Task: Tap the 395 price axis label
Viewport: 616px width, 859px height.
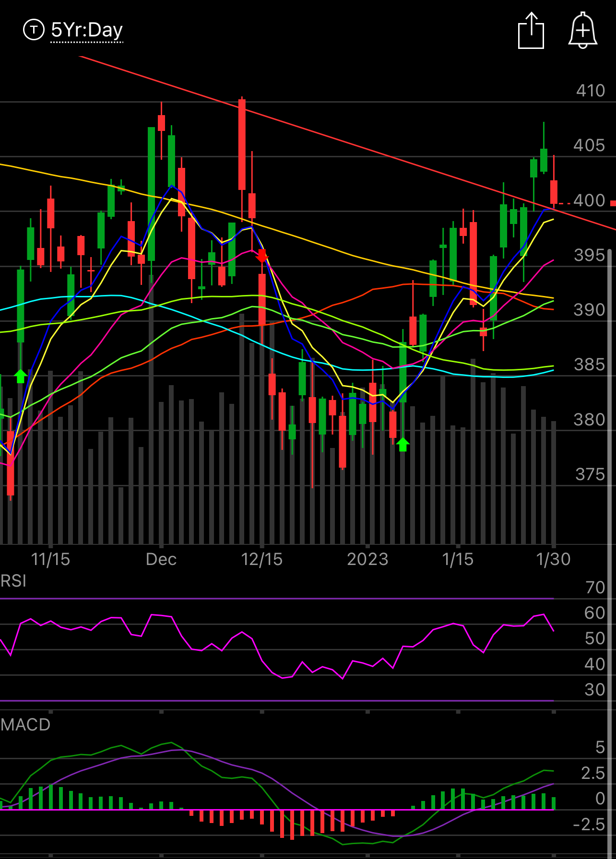Action: coord(590,255)
